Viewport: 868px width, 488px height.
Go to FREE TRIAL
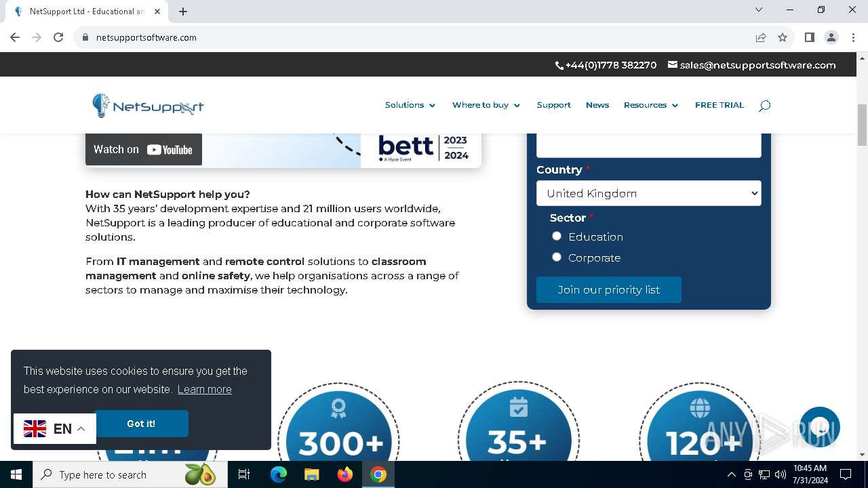point(719,105)
